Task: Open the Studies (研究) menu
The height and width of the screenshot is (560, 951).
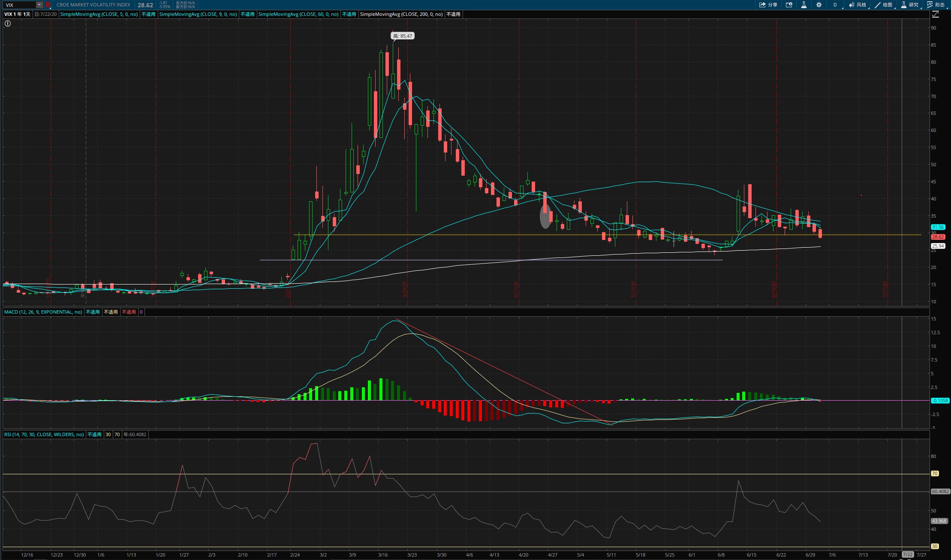Action: 910,5
